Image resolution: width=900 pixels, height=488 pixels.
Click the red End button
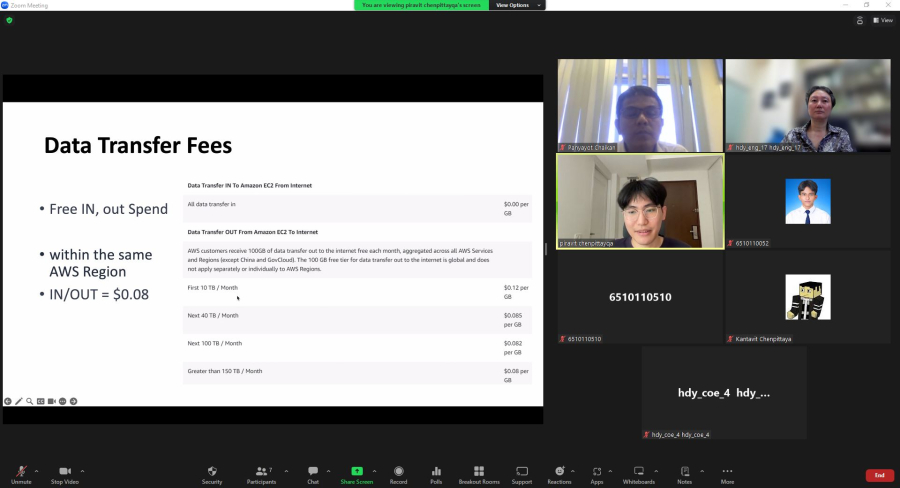[879, 475]
